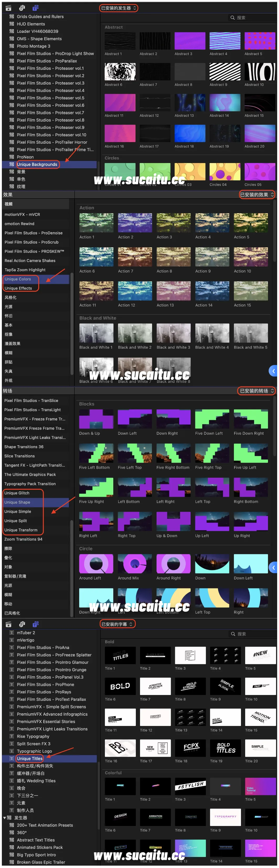
Task: Select the Right Bottom transition thumbnail
Action: (251, 487)
